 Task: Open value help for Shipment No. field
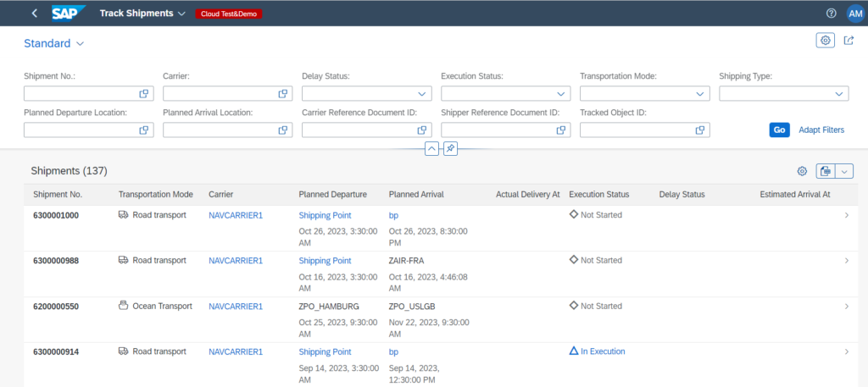[x=144, y=94]
